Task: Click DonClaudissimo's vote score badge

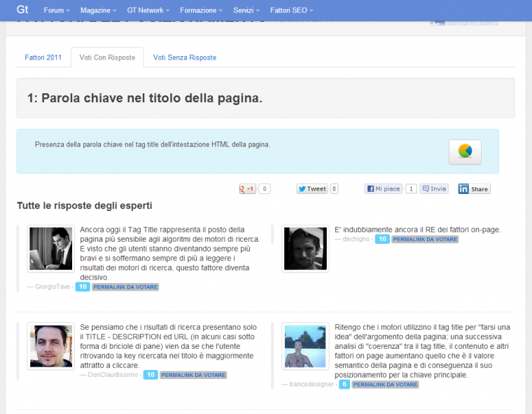Action: 150,375
